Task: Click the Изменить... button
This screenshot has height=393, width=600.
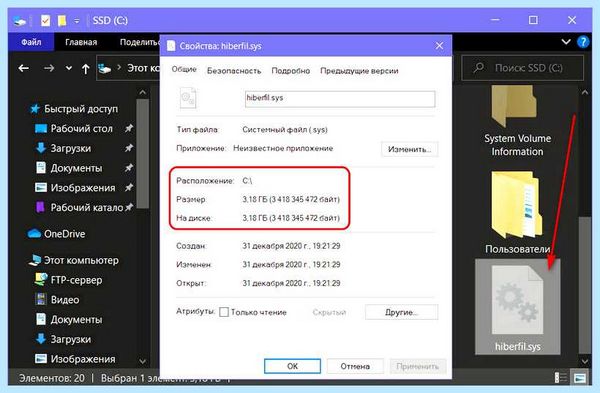Action: [409, 149]
